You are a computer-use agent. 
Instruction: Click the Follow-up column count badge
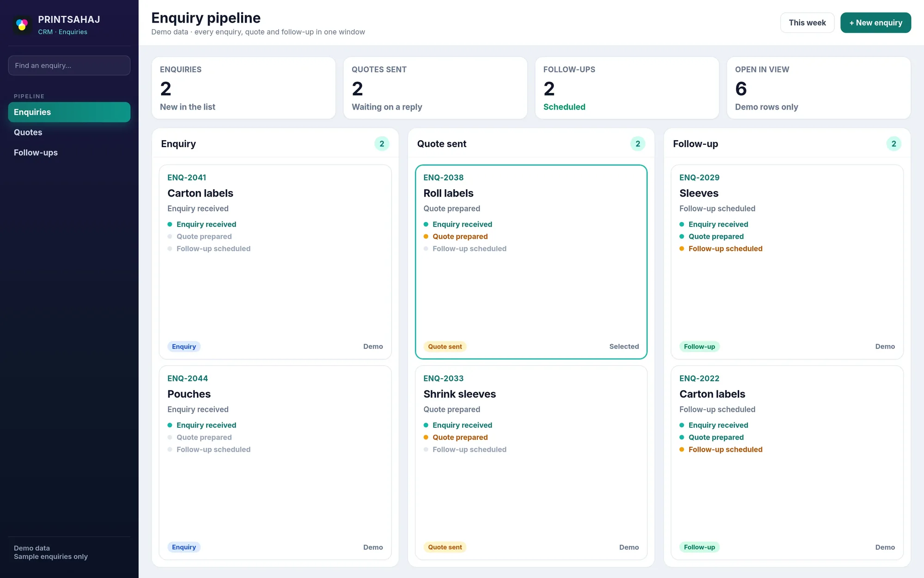(x=894, y=144)
